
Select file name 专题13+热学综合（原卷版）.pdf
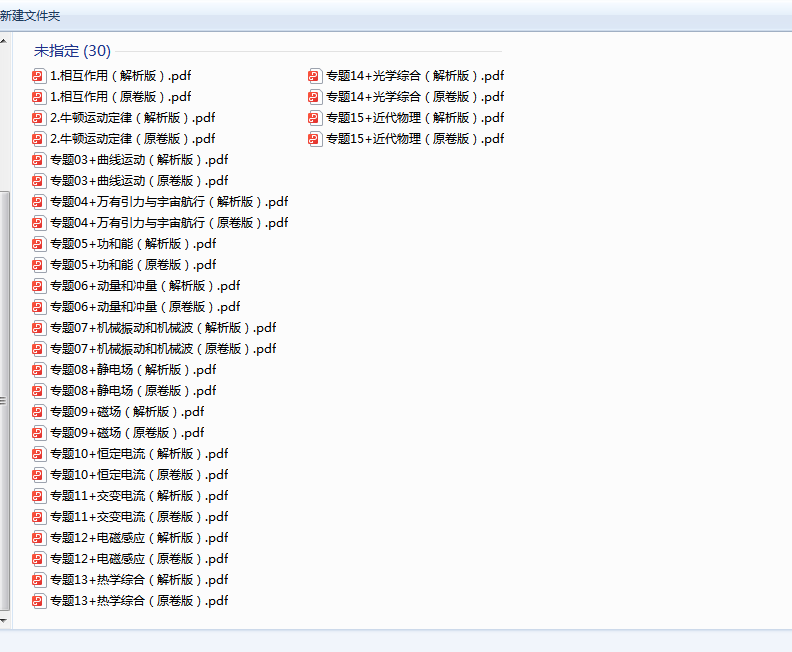(x=139, y=601)
